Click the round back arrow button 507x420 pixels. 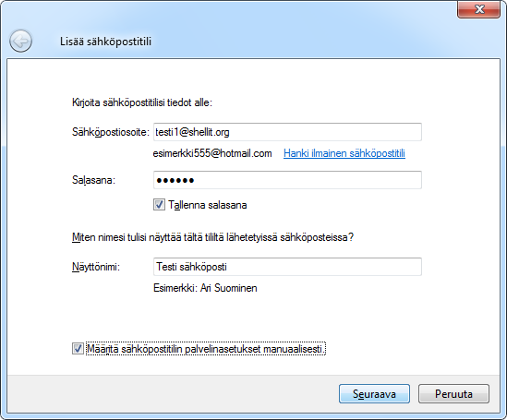pos(20,41)
